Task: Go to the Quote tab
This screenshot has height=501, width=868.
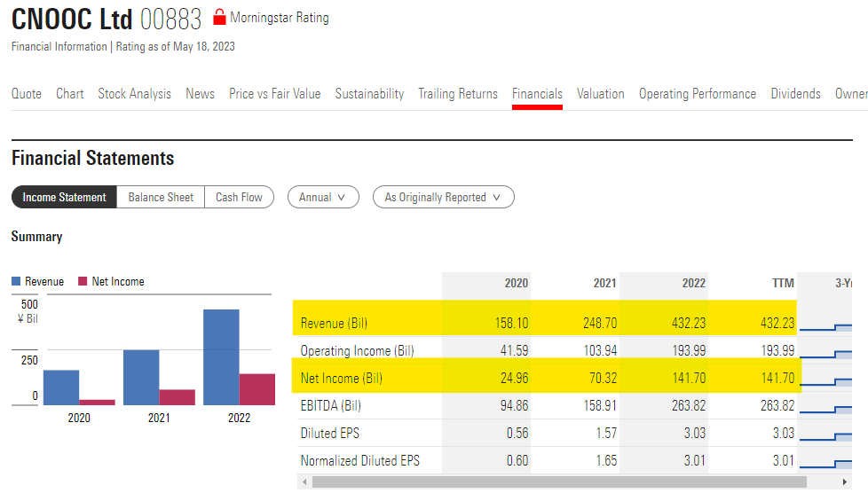Action: tap(27, 93)
